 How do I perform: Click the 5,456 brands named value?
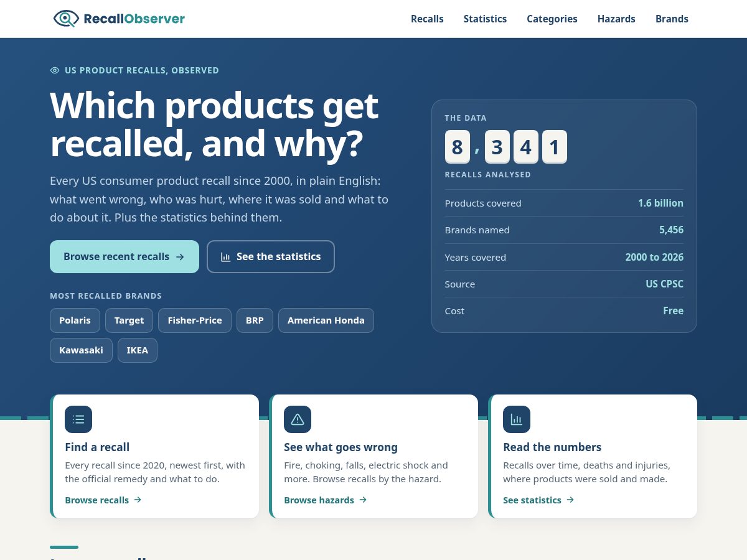pyautogui.click(x=671, y=230)
